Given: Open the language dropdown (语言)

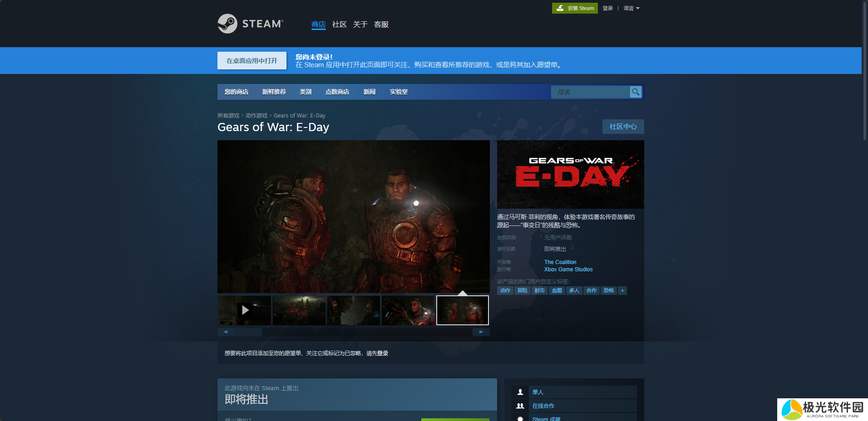Looking at the screenshot, I should point(631,8).
